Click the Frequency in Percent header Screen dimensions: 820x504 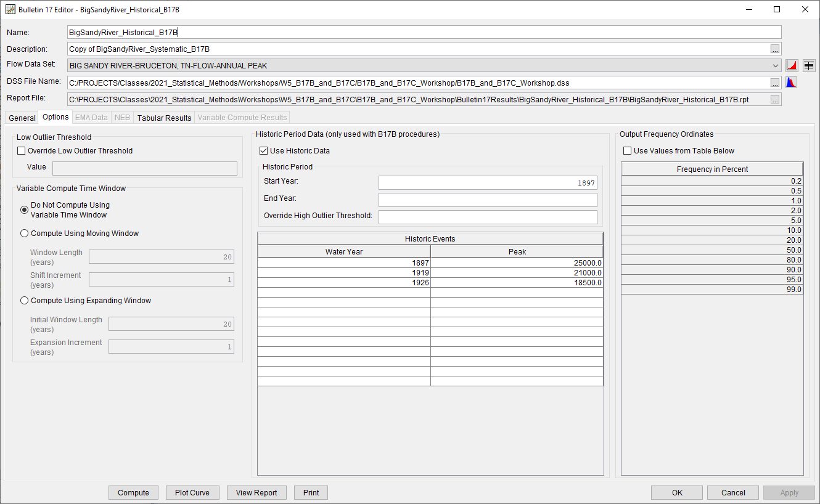point(712,169)
